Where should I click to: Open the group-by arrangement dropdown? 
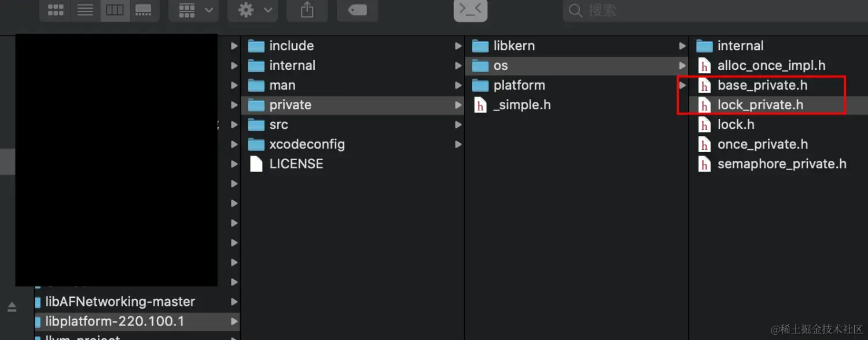(195, 10)
